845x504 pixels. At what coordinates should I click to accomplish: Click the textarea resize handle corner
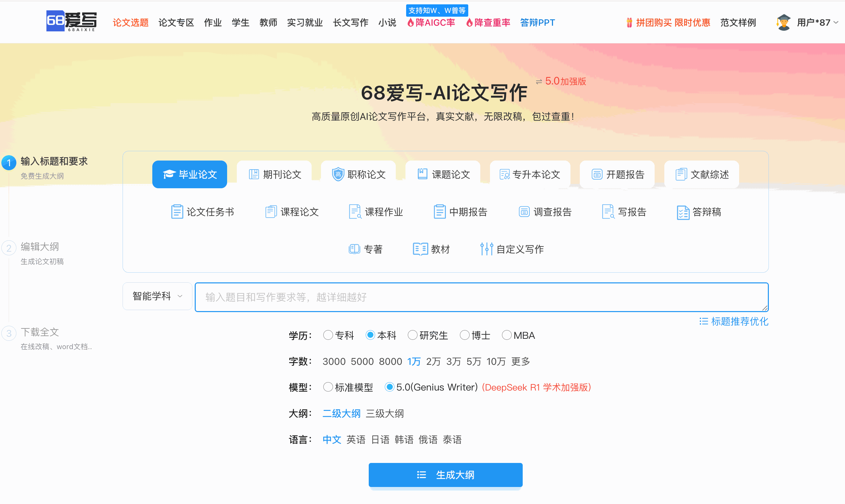[765, 308]
